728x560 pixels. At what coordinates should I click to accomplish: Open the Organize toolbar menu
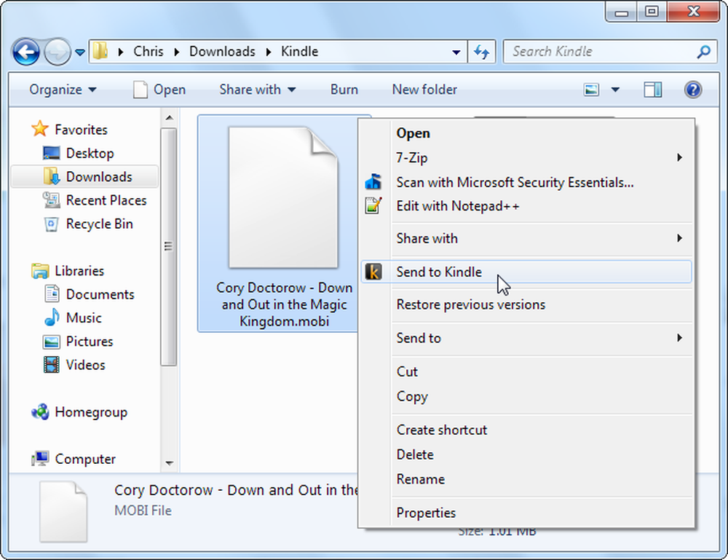pos(63,90)
